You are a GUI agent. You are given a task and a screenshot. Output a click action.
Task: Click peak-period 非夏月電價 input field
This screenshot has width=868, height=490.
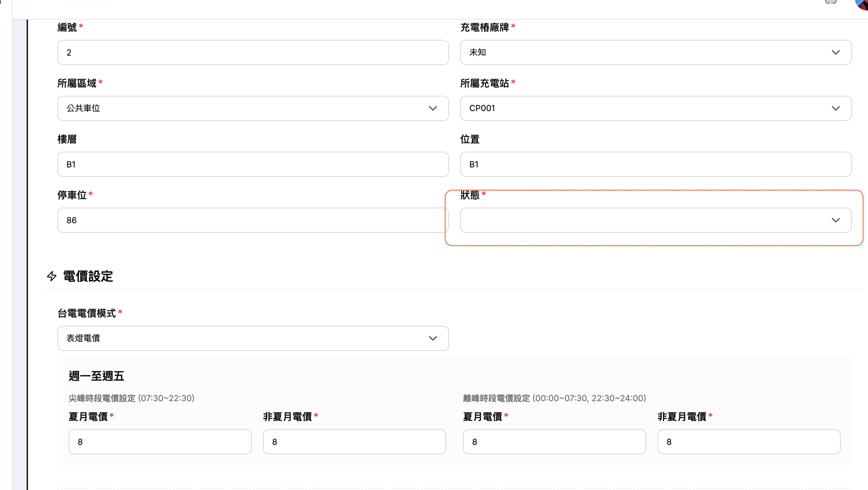point(354,442)
